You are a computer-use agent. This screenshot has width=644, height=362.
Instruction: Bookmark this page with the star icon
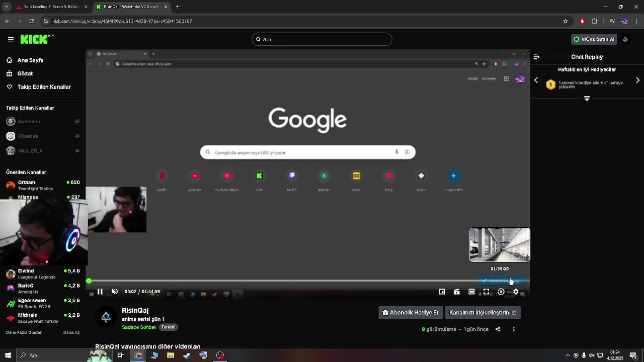[x=566, y=21]
